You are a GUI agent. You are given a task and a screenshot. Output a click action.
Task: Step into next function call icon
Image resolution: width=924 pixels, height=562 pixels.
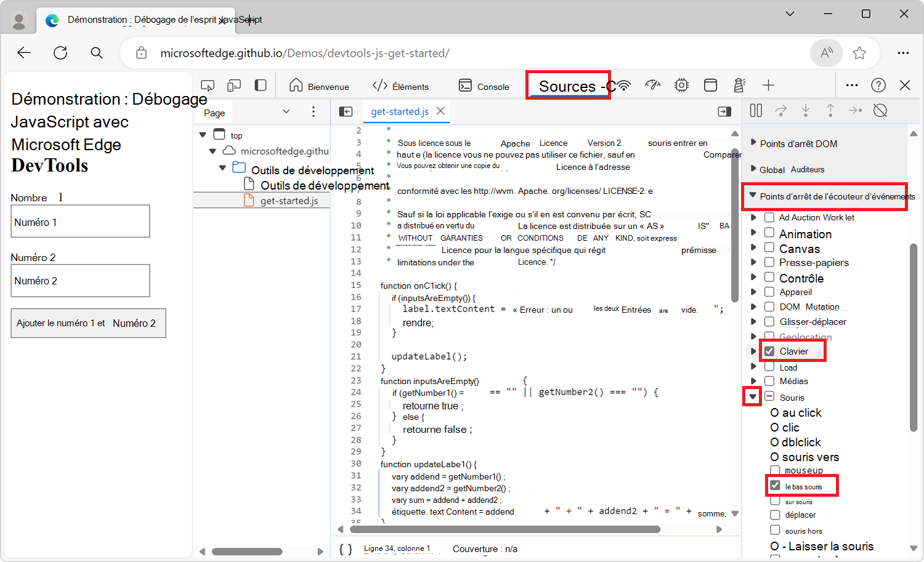point(806,110)
